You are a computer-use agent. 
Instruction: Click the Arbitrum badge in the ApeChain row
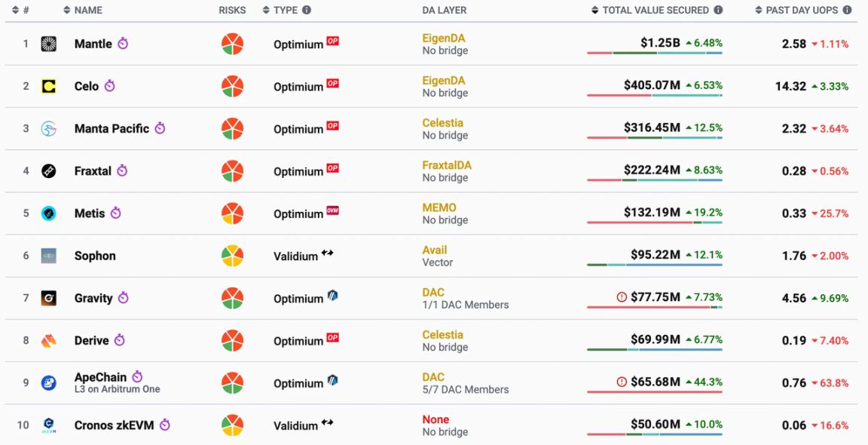(332, 380)
